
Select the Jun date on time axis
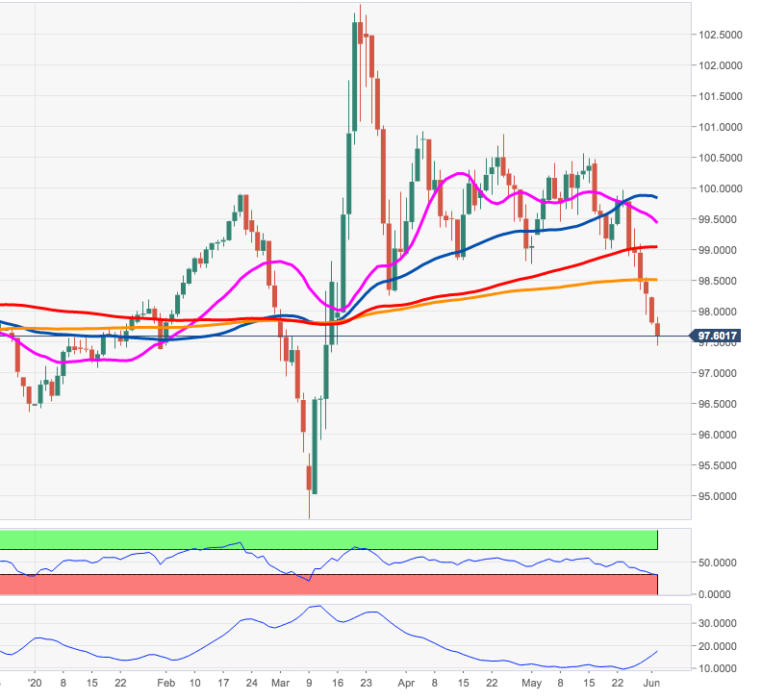tap(651, 684)
